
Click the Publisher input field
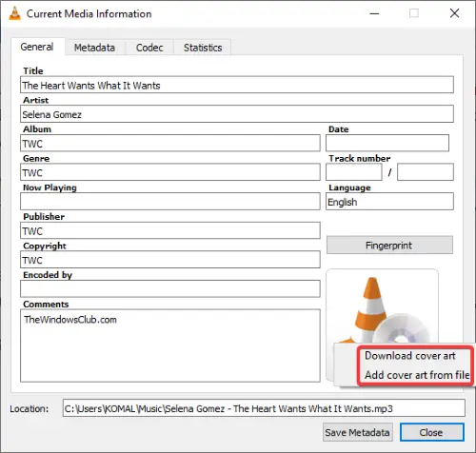170,230
